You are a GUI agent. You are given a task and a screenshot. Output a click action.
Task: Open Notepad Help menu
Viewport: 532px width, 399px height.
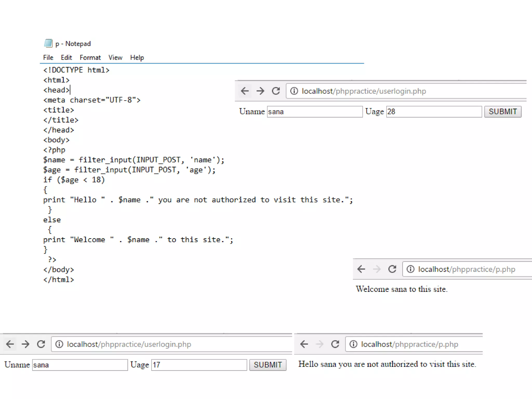point(137,57)
